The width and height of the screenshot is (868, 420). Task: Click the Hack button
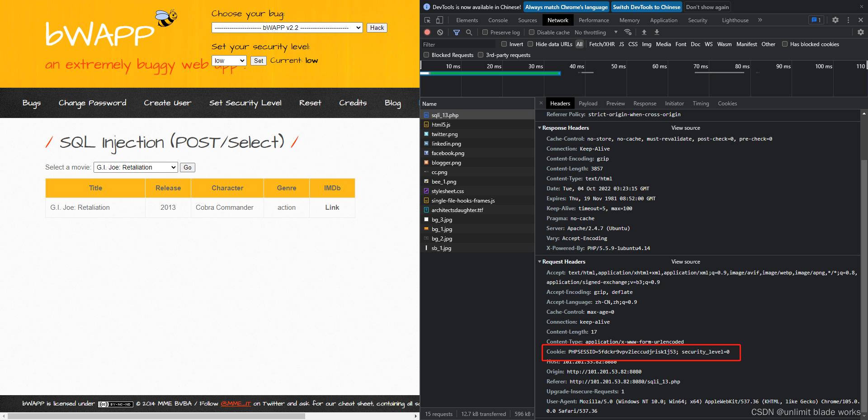377,28
